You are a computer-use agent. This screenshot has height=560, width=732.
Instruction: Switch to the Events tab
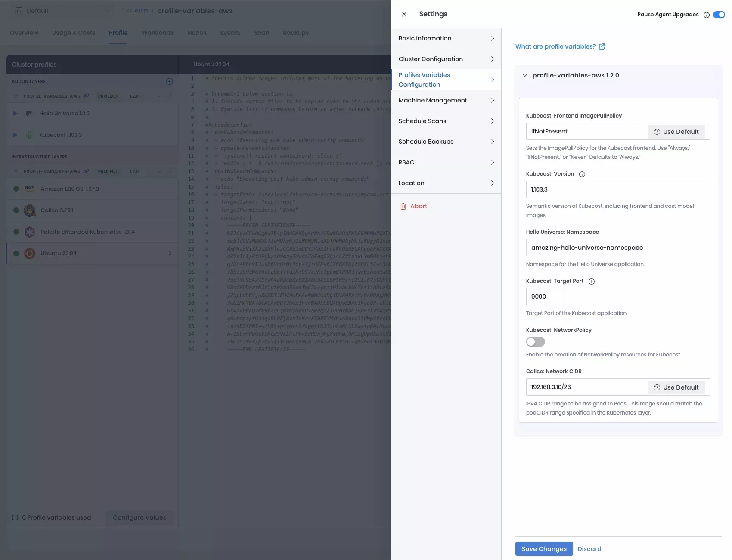(230, 33)
